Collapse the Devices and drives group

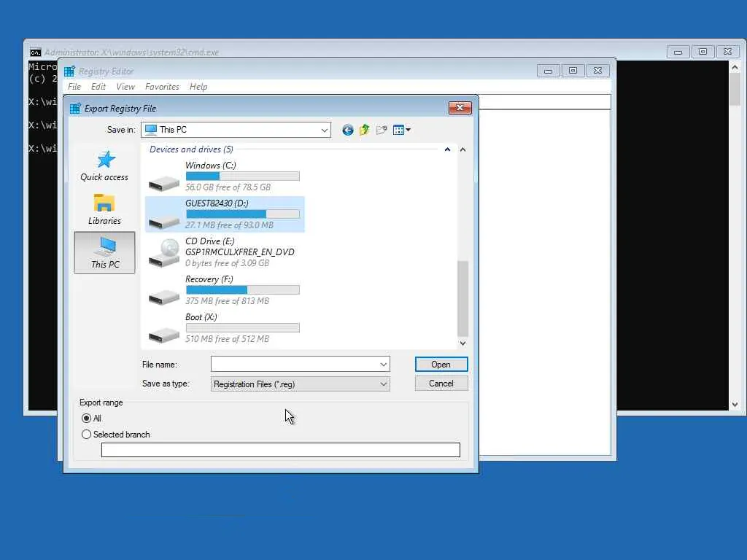point(447,149)
